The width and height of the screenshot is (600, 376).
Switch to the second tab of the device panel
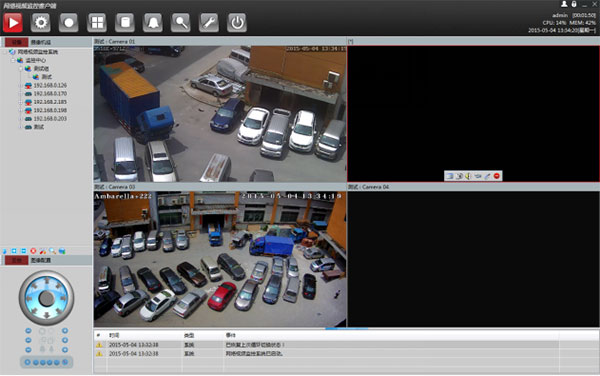coord(41,42)
